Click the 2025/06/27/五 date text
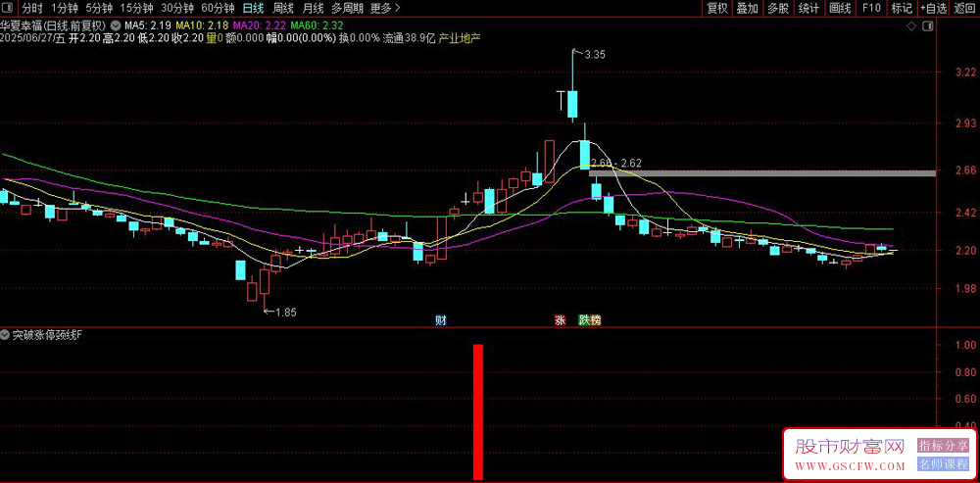This screenshot has width=980, height=483. (x=32, y=38)
